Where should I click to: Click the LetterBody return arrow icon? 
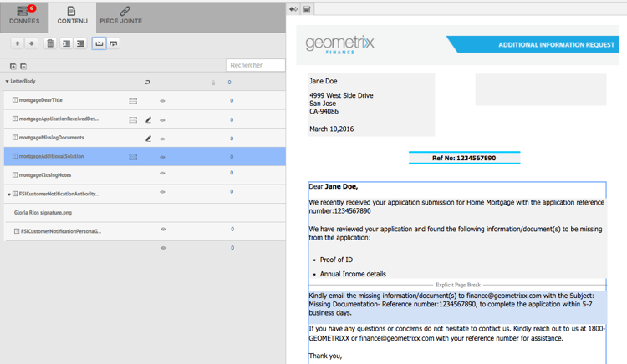[x=147, y=82]
